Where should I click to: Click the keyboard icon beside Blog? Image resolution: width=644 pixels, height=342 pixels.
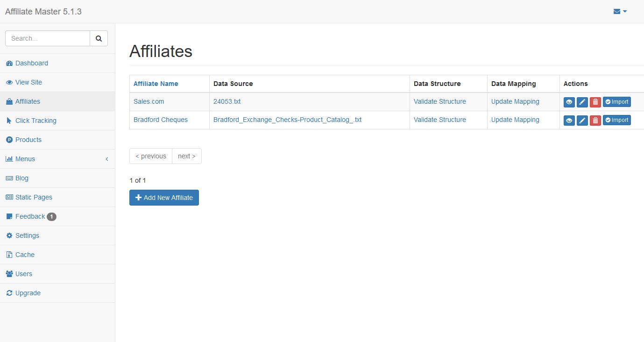click(x=9, y=178)
